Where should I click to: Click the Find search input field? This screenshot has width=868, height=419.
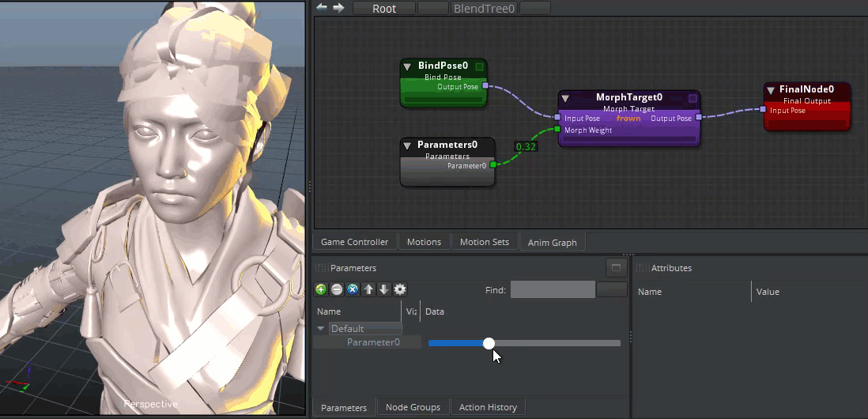(x=553, y=290)
